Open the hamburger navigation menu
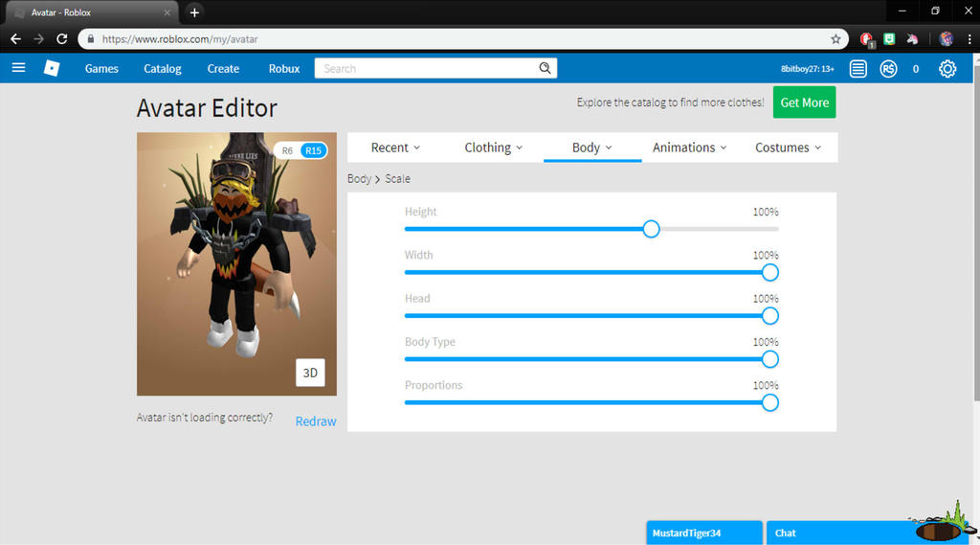 (18, 68)
